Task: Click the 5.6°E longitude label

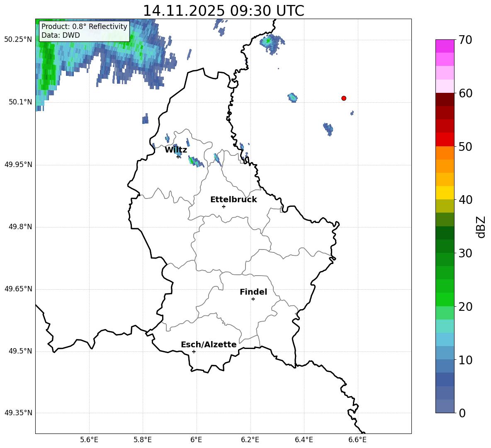Action: [89, 440]
